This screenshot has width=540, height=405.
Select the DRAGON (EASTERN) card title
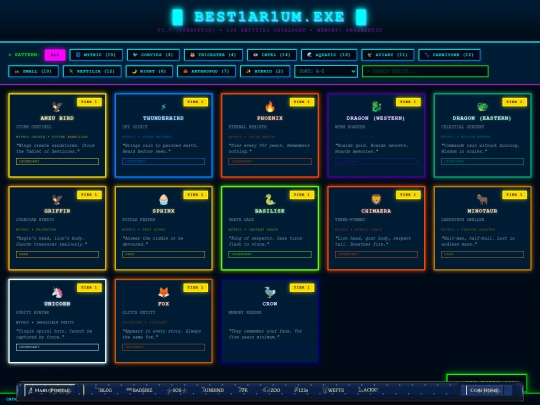[x=482, y=118]
